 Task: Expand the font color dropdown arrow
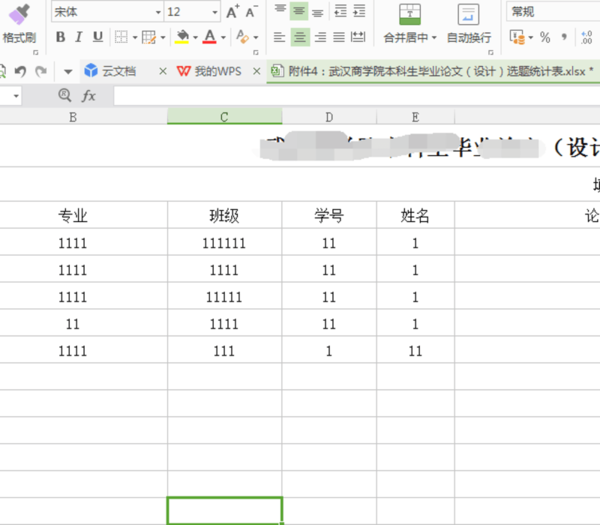point(223,38)
